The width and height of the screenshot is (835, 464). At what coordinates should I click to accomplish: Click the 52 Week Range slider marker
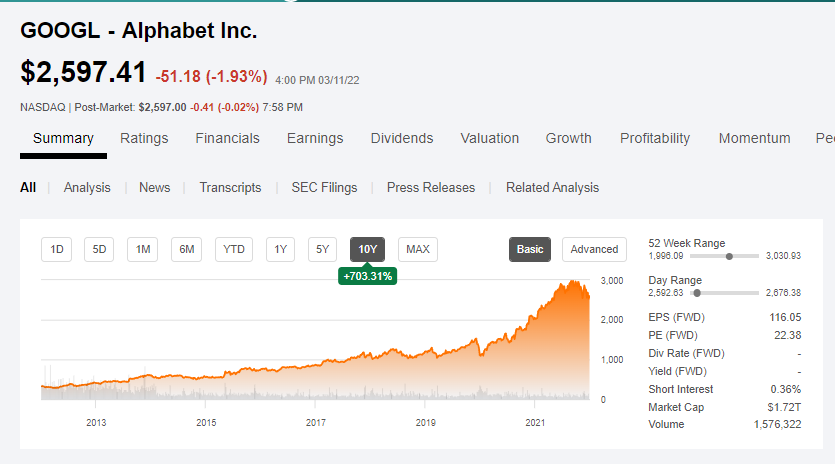tap(729, 256)
